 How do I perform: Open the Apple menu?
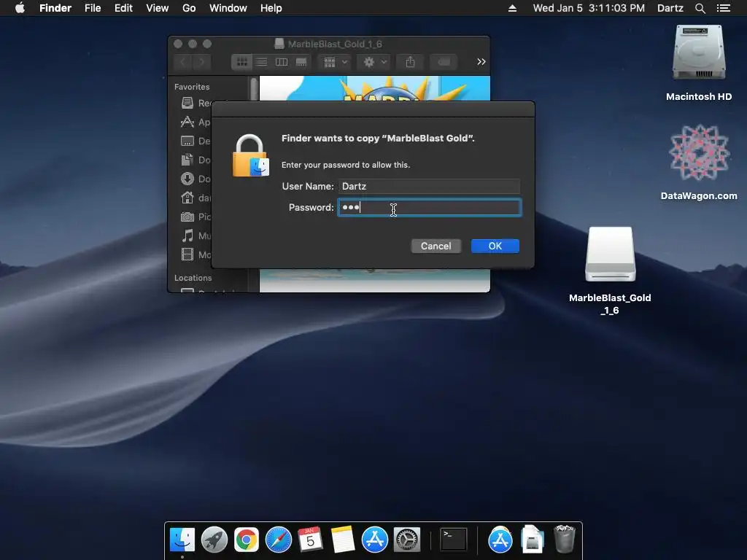pos(20,8)
